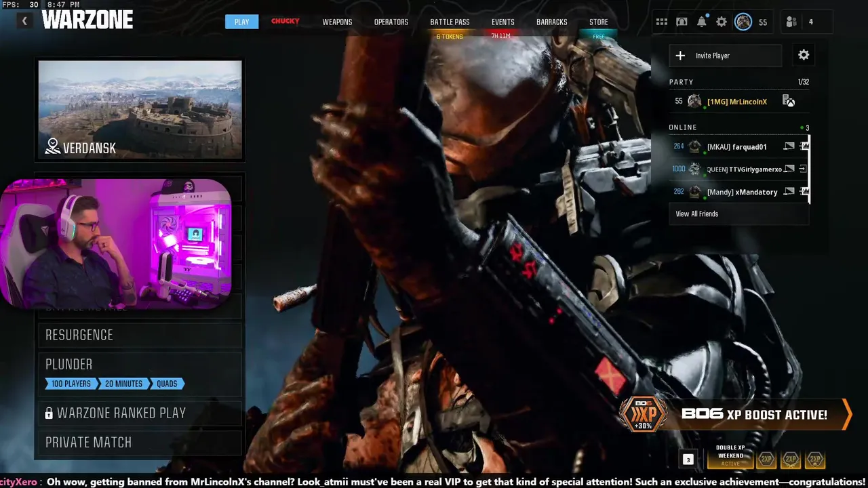Open the OPERATORS tab
Screen dimensions: 868x488
pyautogui.click(x=391, y=22)
